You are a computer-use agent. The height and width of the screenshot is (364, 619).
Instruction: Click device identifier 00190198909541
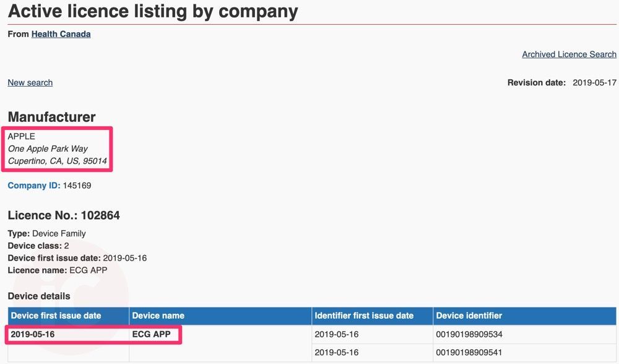click(469, 352)
